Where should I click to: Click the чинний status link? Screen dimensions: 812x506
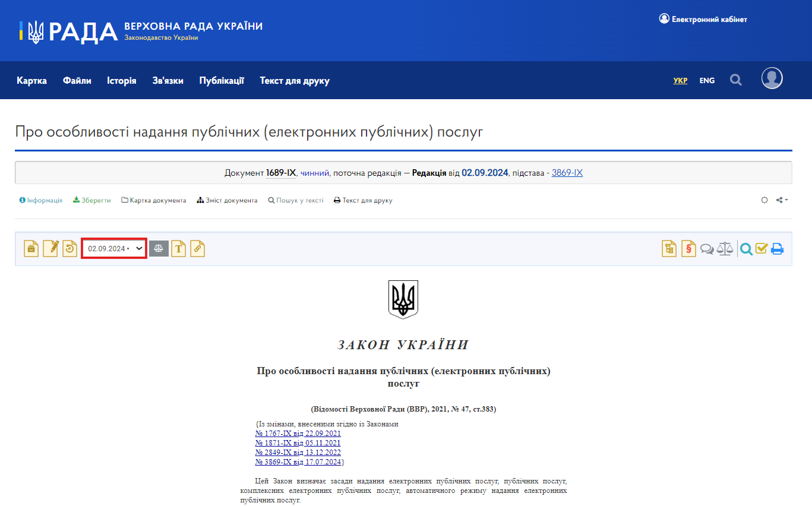[314, 173]
